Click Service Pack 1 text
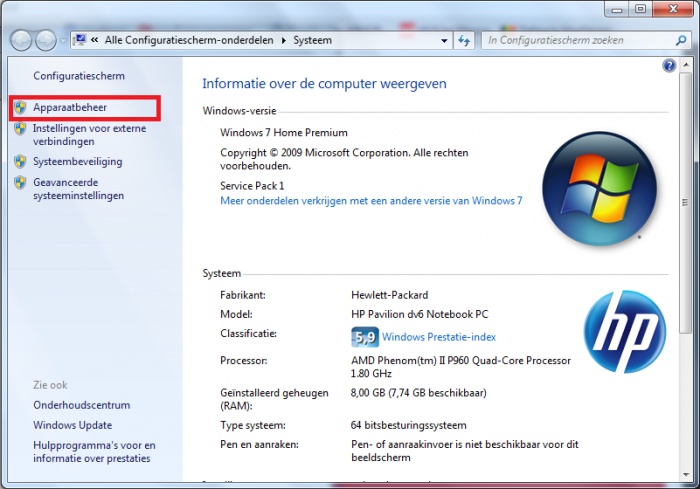Screen dimensions: 700x489 click(x=252, y=186)
